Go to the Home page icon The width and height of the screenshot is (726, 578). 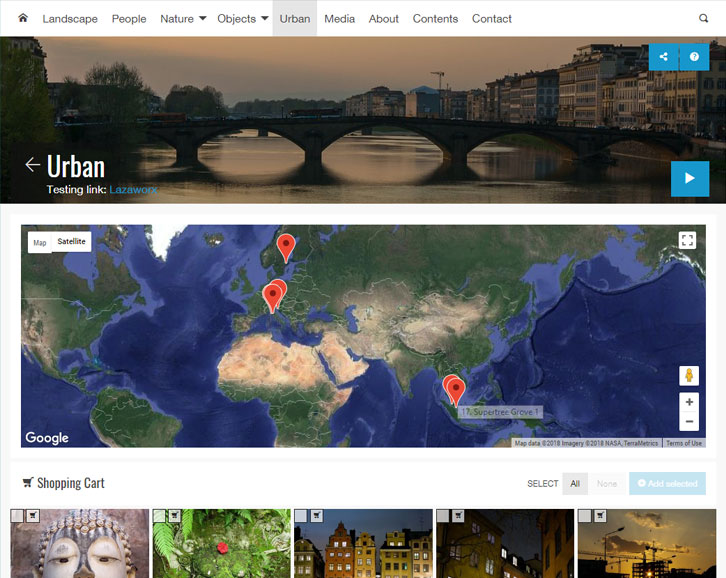[23, 18]
